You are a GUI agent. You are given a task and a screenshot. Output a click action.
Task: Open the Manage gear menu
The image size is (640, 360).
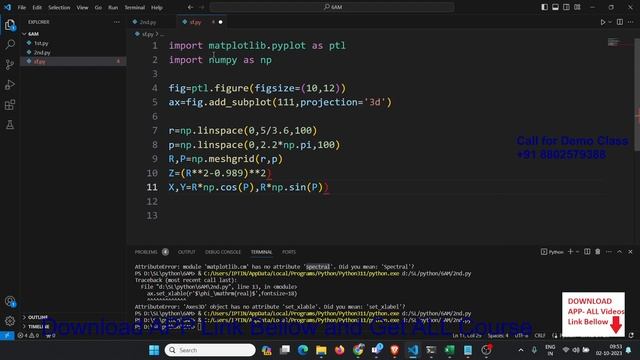10,320
